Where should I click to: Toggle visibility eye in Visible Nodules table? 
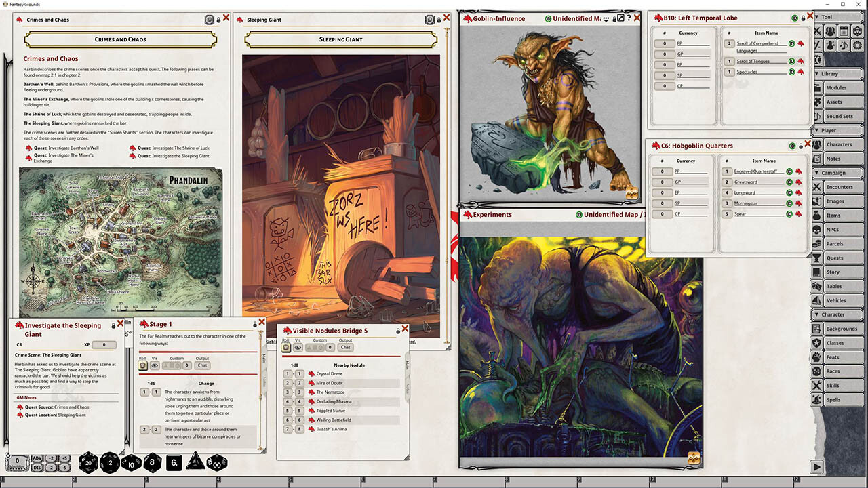tap(298, 347)
